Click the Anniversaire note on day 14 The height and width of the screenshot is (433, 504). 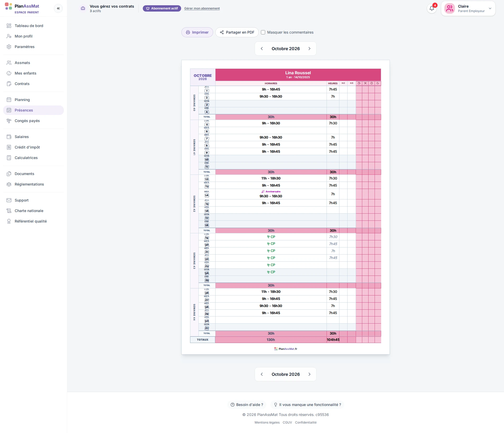coord(271,192)
